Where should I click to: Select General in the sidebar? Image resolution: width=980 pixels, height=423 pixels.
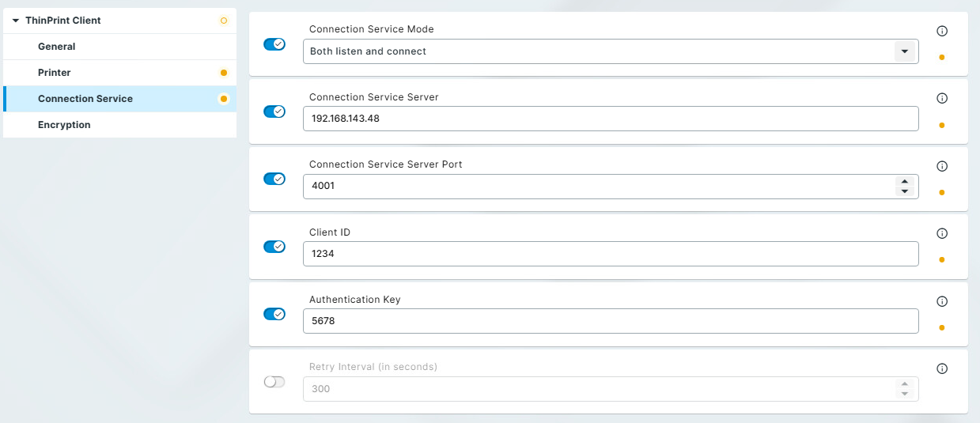tap(57, 47)
